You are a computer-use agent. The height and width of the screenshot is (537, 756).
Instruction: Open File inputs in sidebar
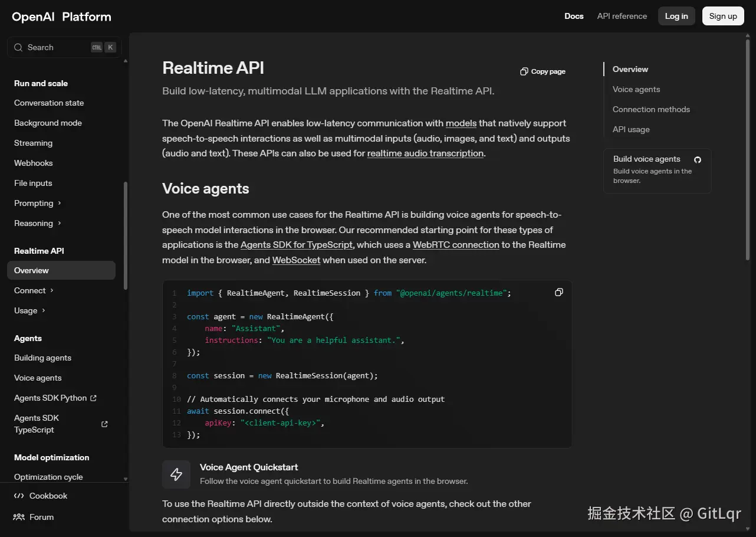click(33, 183)
